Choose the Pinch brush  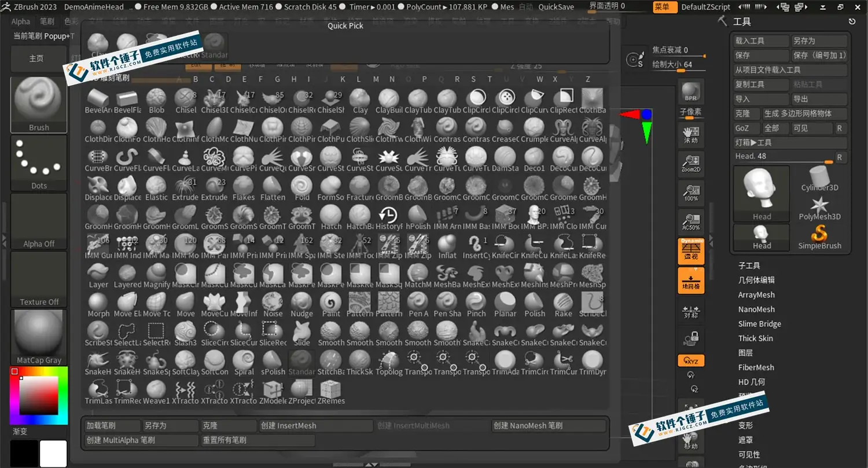coord(476,305)
